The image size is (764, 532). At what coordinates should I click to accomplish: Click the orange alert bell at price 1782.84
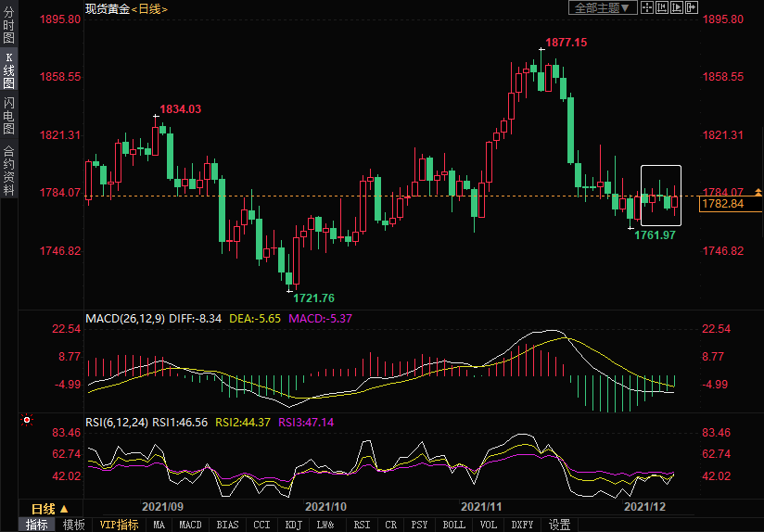(x=758, y=192)
